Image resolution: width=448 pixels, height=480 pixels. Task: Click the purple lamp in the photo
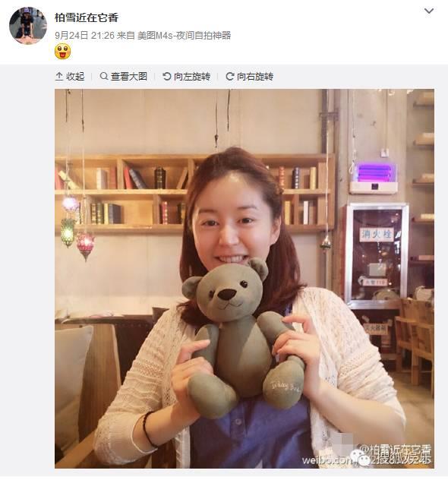[x=374, y=173]
